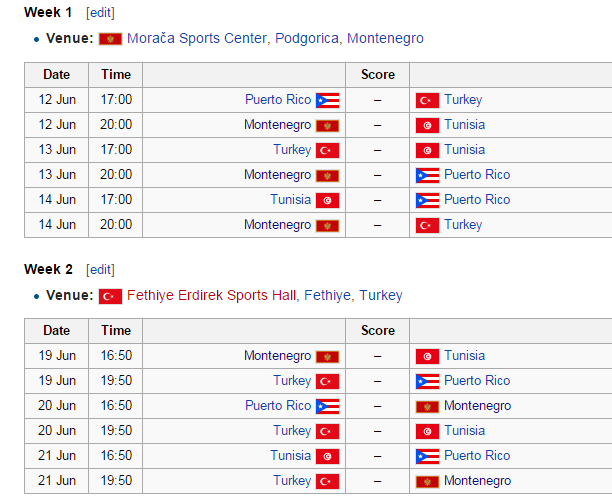Click Turkey flag in 20 Jun 19:50 row

(327, 431)
